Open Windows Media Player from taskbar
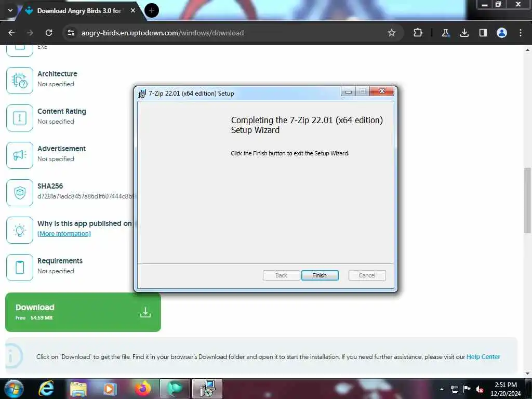 click(x=110, y=389)
